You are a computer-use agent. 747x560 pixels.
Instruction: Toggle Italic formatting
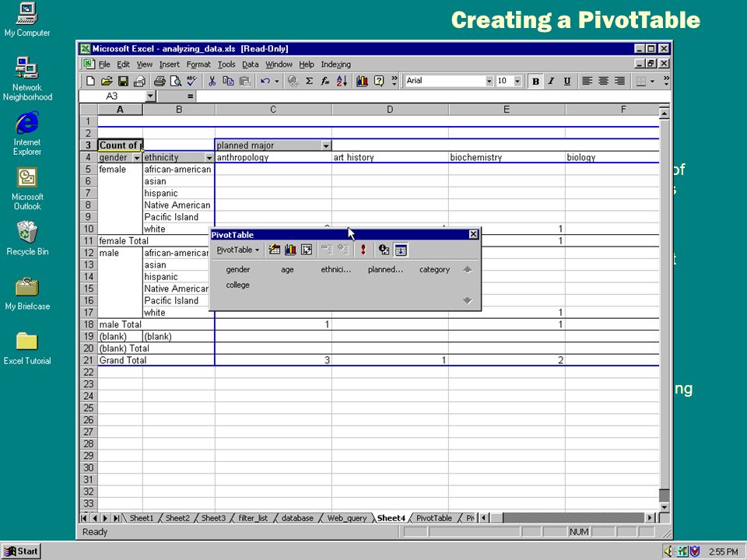click(x=551, y=82)
